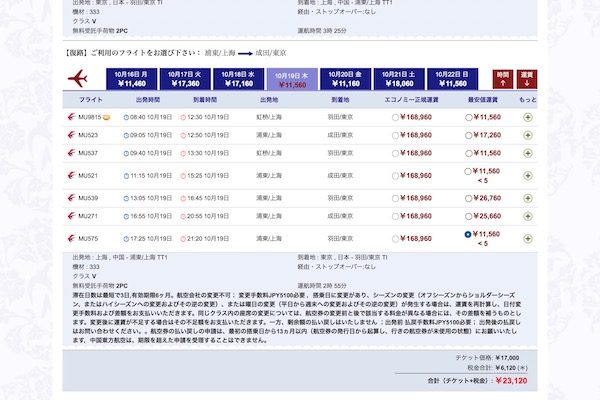The height and width of the screenshot is (400, 600).
Task: Click the フライト column header
Action: (x=91, y=100)
